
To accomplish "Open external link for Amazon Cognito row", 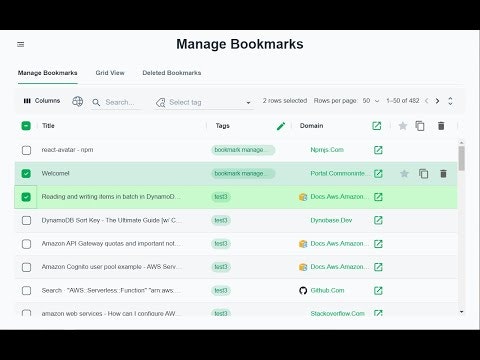I will [378, 267].
